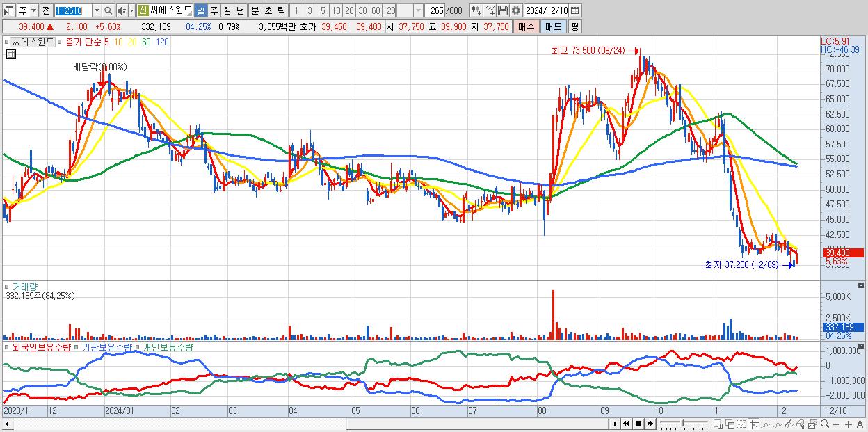Click the stock code search magnifier icon
Viewport: 868px width, 432px height.
click(108, 10)
